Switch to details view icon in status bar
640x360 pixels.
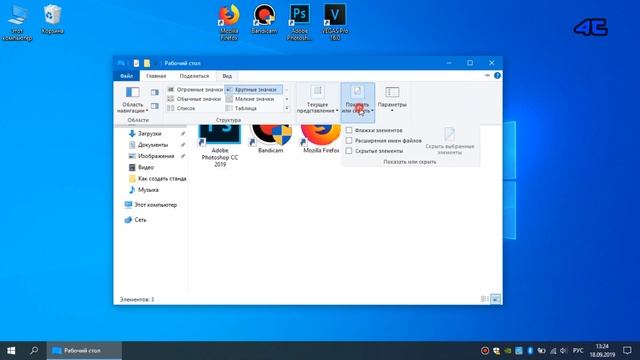click(x=484, y=299)
